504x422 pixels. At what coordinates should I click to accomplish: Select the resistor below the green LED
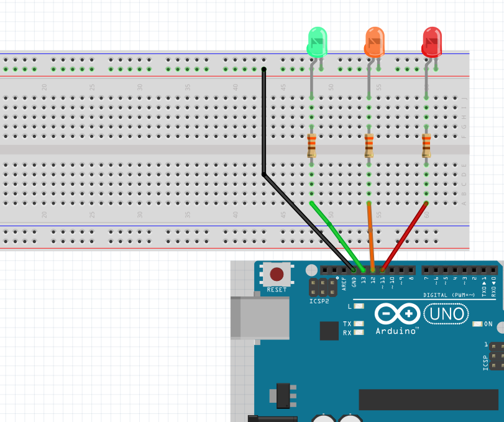click(311, 146)
